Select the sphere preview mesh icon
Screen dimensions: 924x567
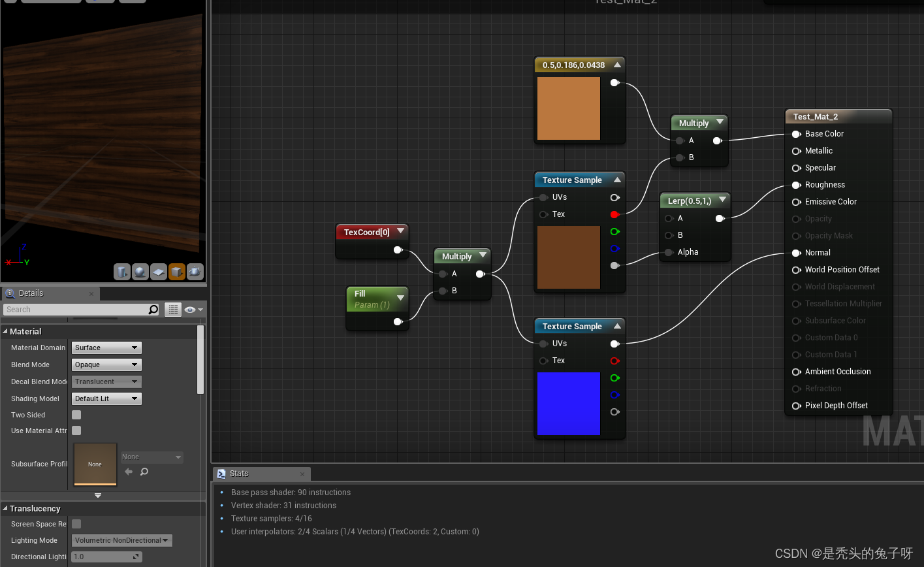140,272
